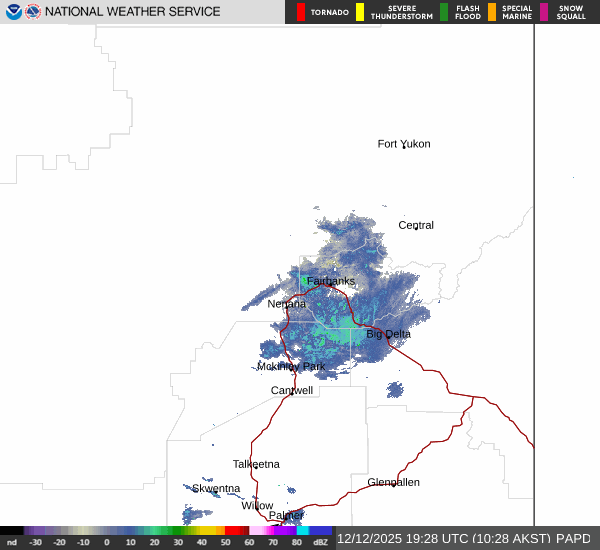Click the NATIONAL WEATHER SERVICE title text

(133, 12)
